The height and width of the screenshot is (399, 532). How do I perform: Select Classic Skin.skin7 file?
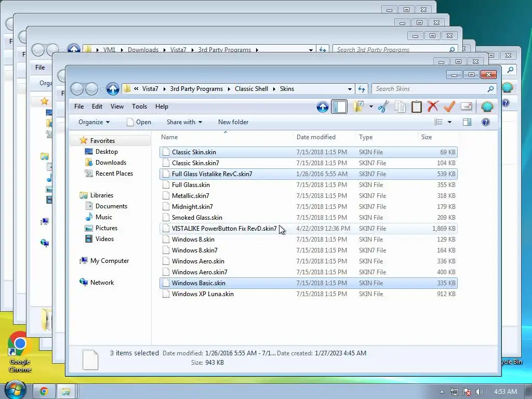(309, 163)
